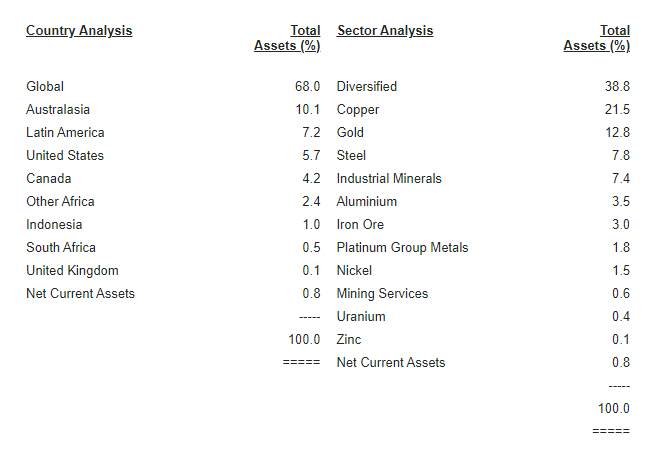Screen dimensions: 660x454
Task: Click the Other Africa label
Action: [59, 202]
